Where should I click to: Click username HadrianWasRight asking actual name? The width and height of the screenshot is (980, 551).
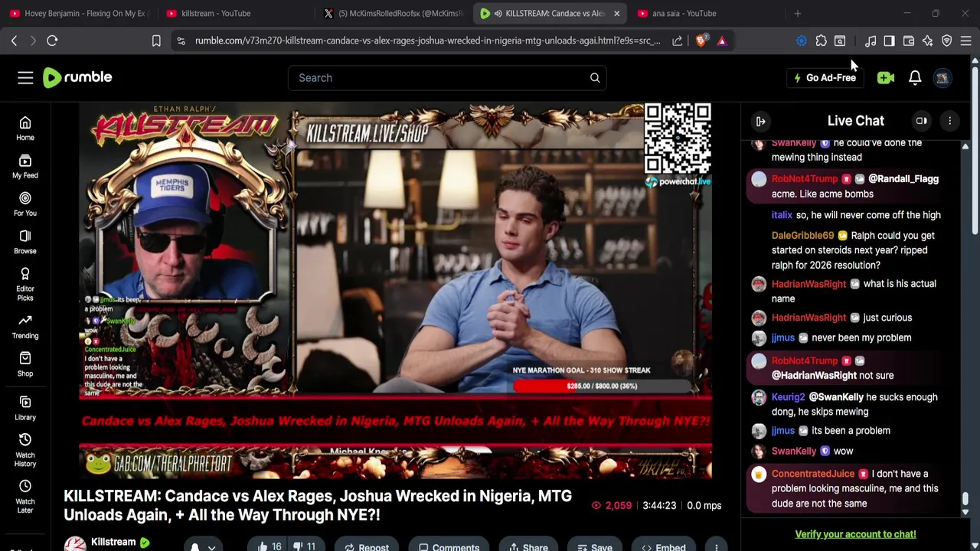click(808, 284)
